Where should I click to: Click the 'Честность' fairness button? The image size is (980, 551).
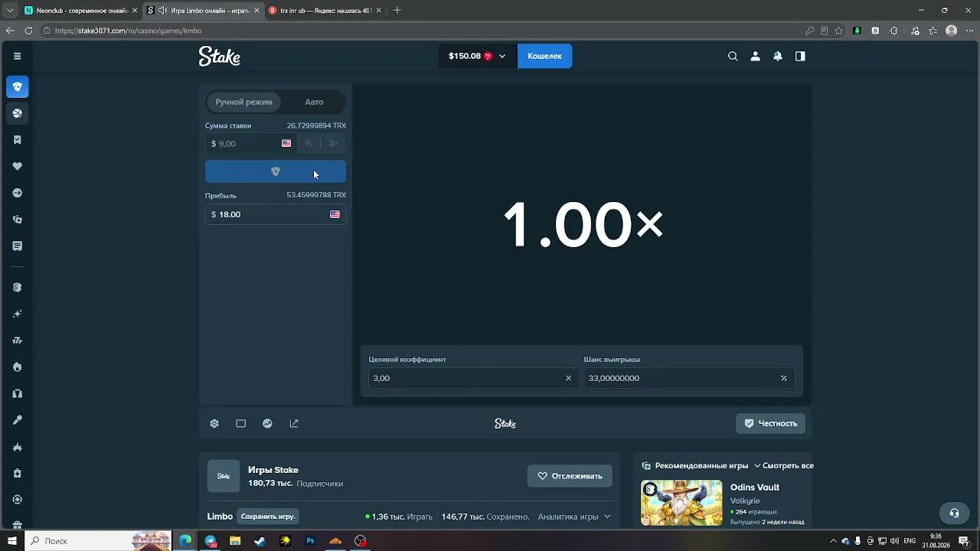770,423
